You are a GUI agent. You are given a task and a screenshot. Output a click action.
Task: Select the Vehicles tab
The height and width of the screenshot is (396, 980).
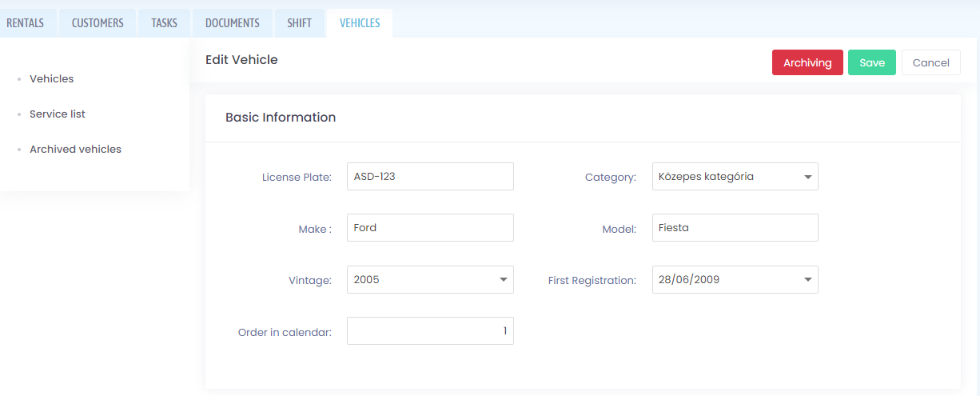point(360,23)
